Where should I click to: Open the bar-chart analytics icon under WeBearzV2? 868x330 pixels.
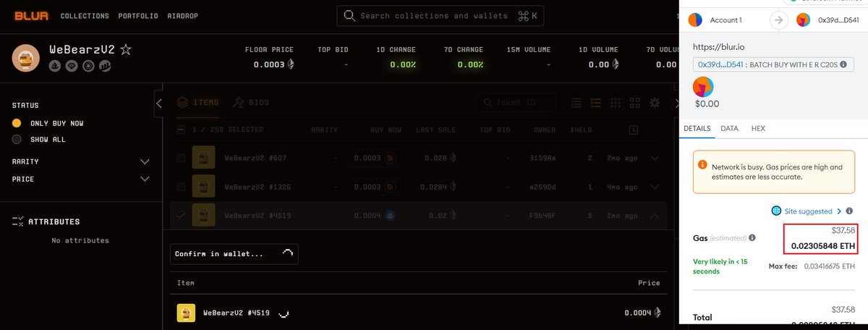point(105,66)
